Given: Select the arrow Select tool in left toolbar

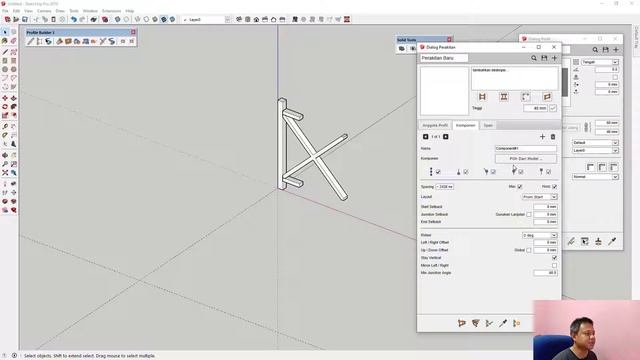Looking at the screenshot, I should coord(5,32).
